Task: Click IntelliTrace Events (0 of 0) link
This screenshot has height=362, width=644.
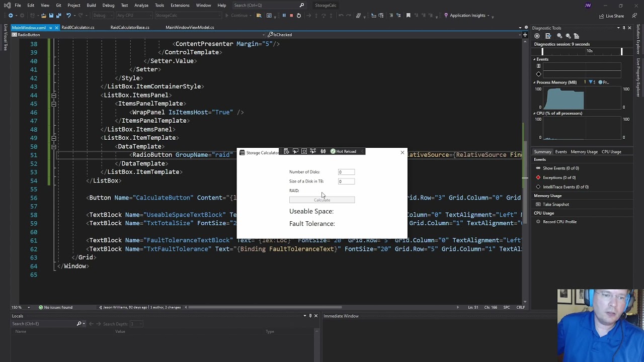Action: (x=566, y=187)
